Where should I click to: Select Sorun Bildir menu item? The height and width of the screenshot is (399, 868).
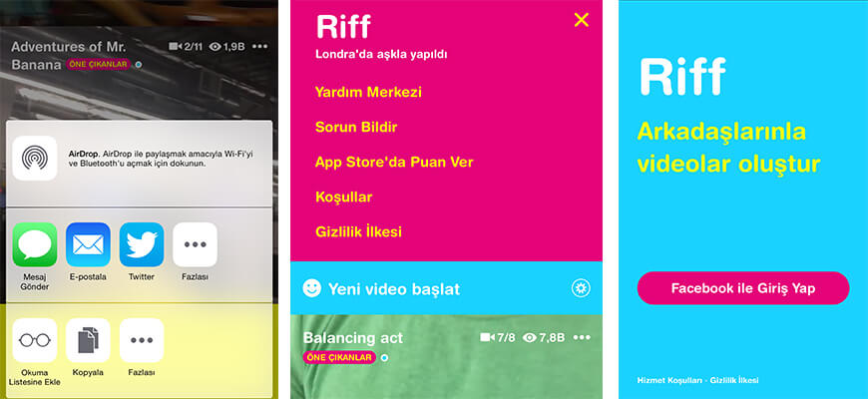(x=356, y=128)
